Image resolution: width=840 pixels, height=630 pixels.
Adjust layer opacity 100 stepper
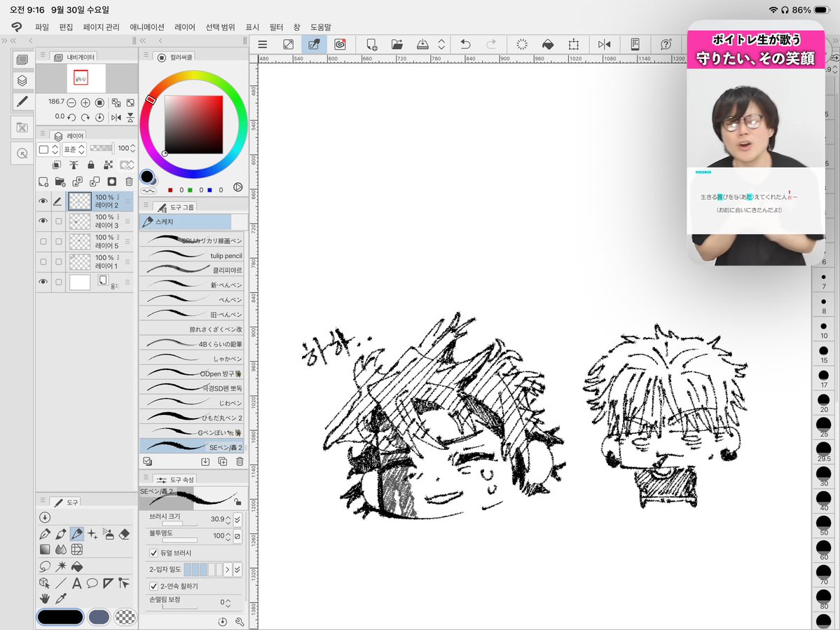click(x=133, y=149)
